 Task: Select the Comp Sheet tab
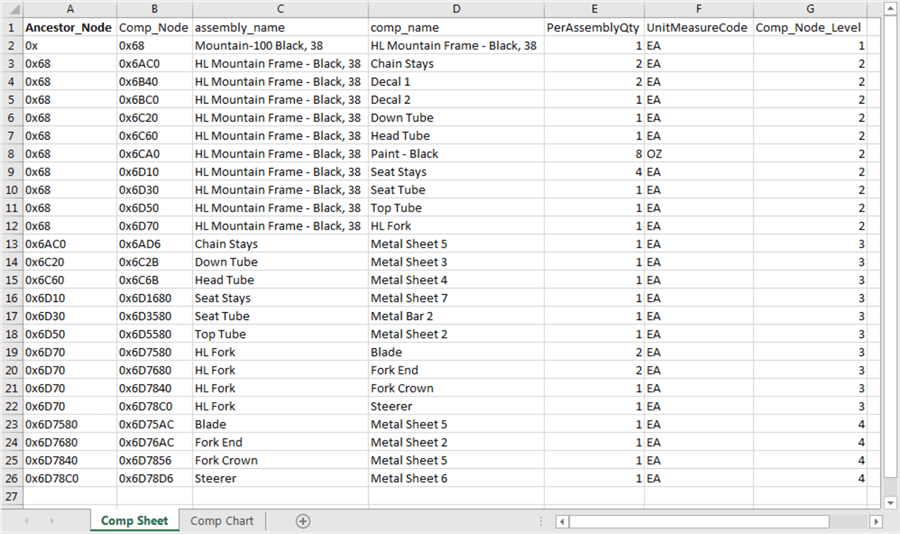(x=134, y=520)
